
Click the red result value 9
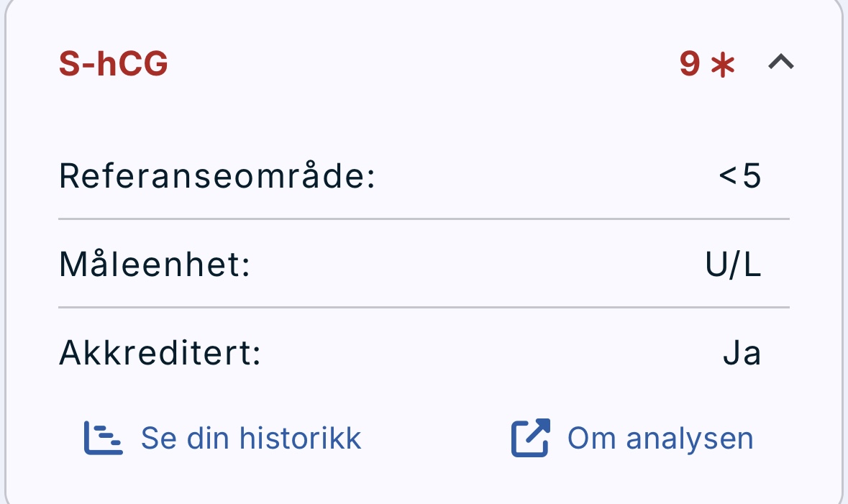click(690, 65)
